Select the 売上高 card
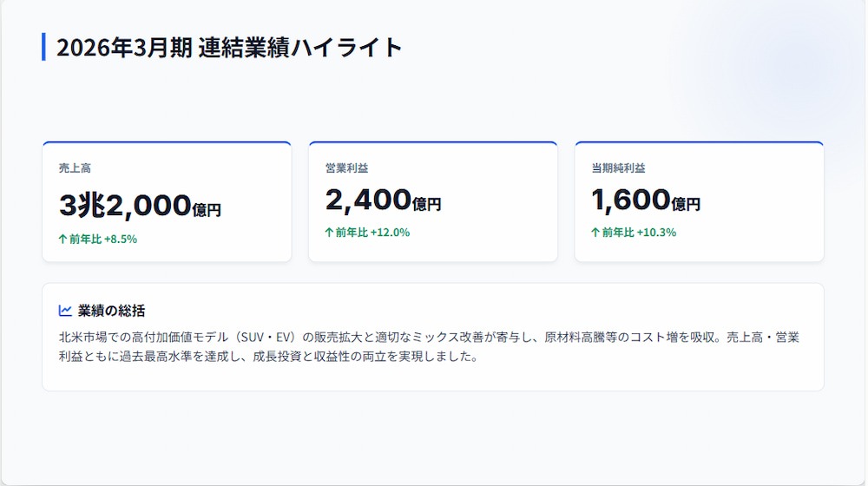The height and width of the screenshot is (486, 868). [x=167, y=201]
